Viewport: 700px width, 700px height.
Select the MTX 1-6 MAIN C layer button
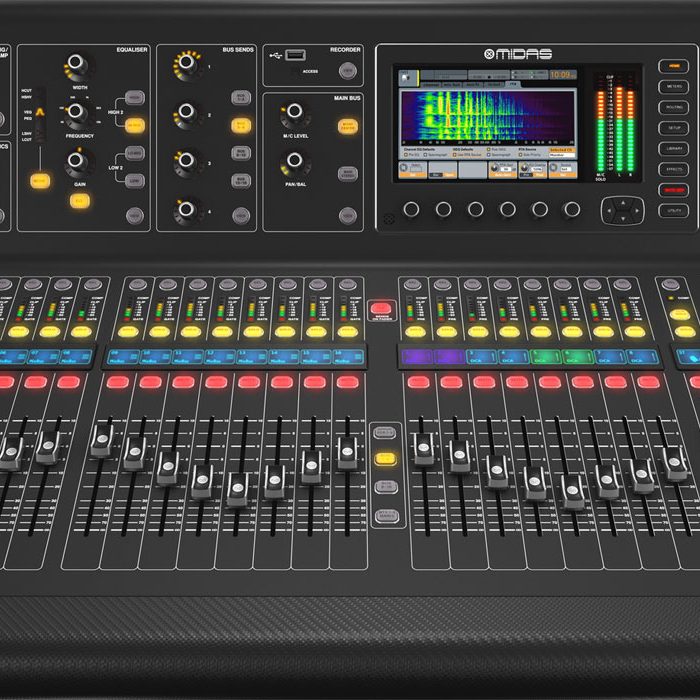click(x=387, y=516)
